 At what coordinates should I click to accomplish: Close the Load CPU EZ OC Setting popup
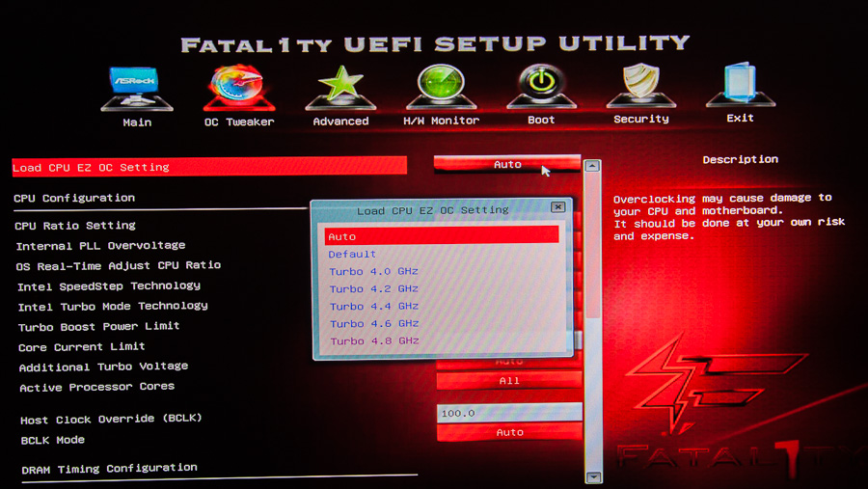[x=557, y=207]
